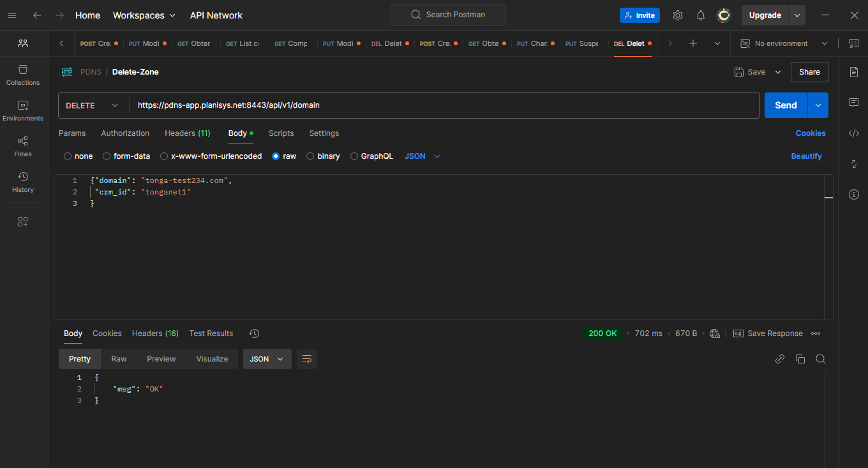Open the hamburger main menu
This screenshot has height=468, width=868.
point(12,15)
